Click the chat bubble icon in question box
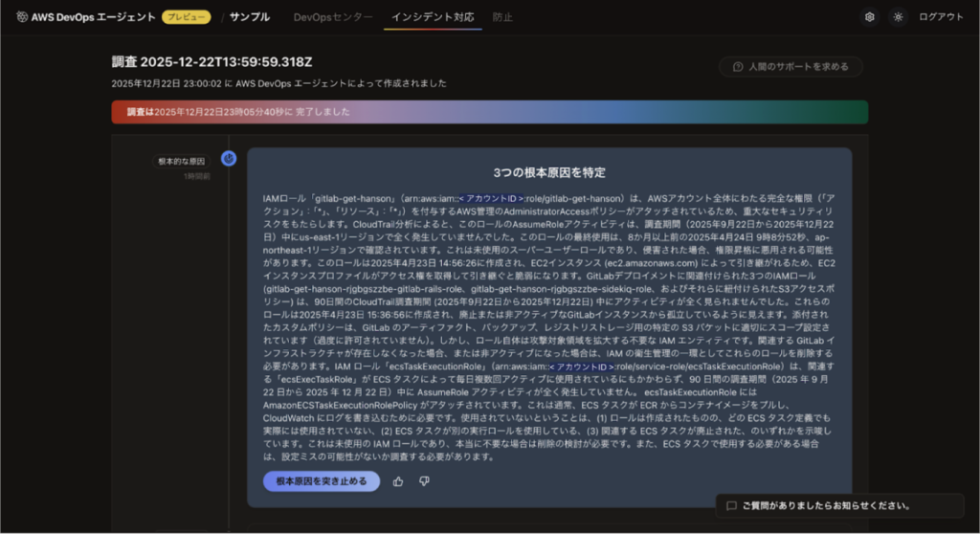 click(x=731, y=506)
